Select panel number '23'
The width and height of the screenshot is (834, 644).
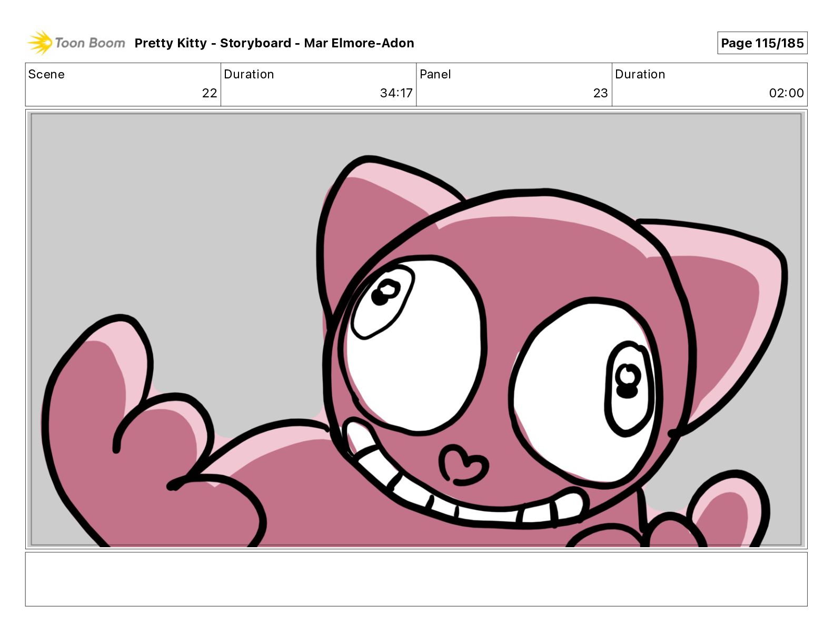(x=600, y=93)
